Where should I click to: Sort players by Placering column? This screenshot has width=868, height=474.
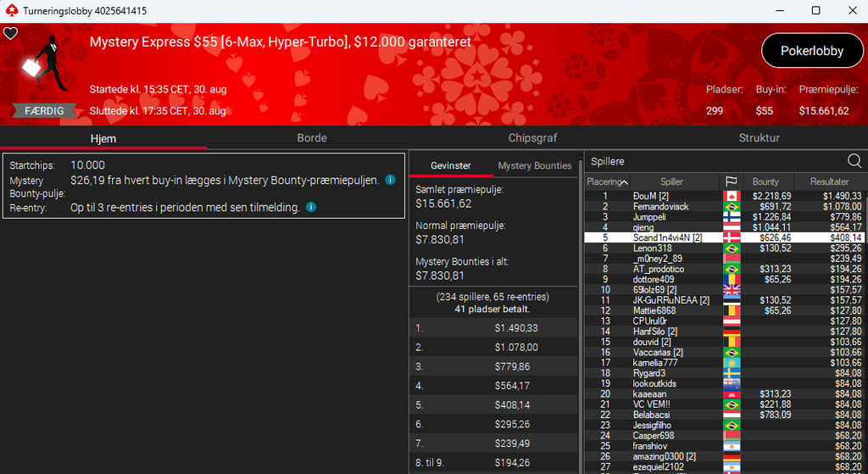coord(607,181)
